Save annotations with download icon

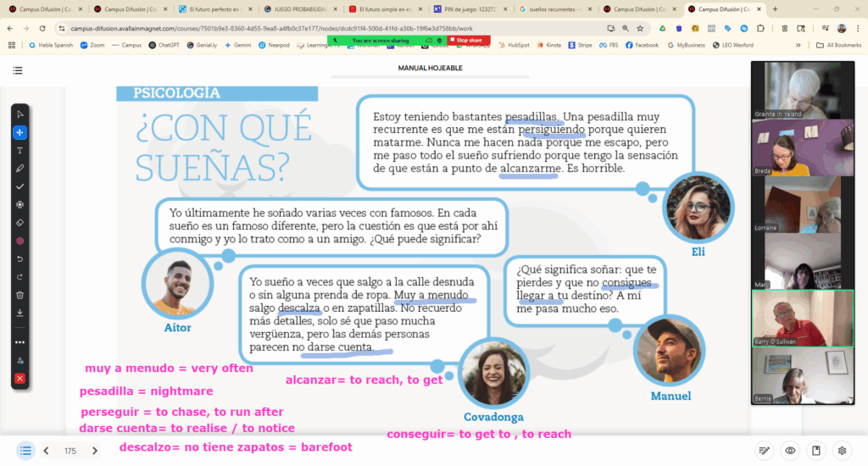click(x=20, y=313)
